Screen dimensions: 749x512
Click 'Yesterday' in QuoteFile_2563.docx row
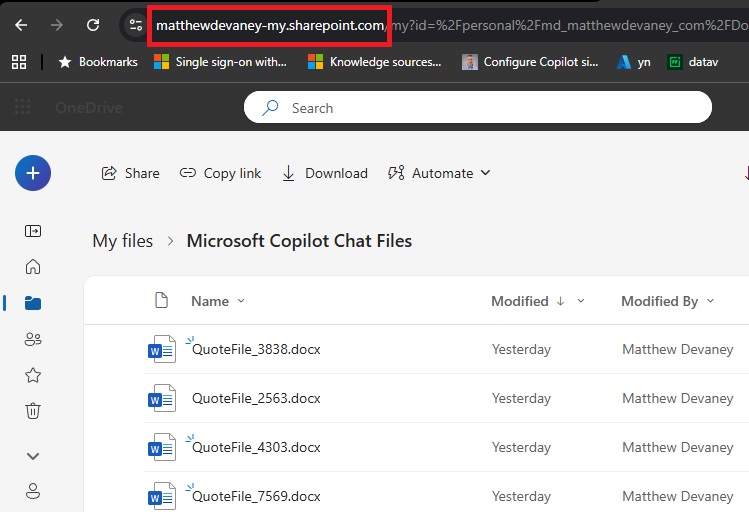pos(521,398)
